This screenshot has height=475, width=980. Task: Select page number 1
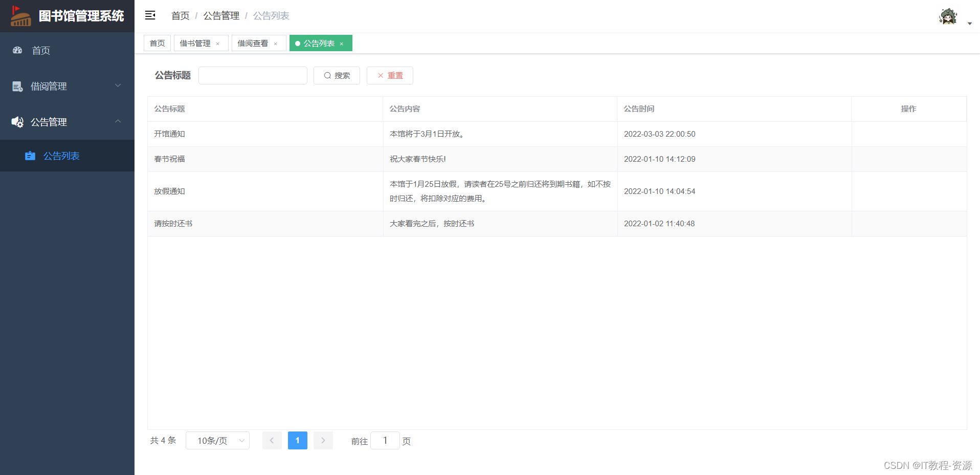[x=298, y=440]
